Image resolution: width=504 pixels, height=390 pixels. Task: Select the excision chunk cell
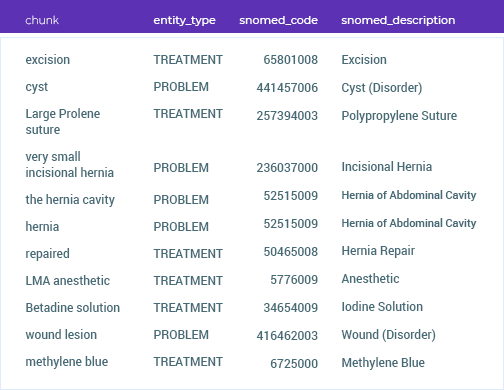(x=48, y=60)
